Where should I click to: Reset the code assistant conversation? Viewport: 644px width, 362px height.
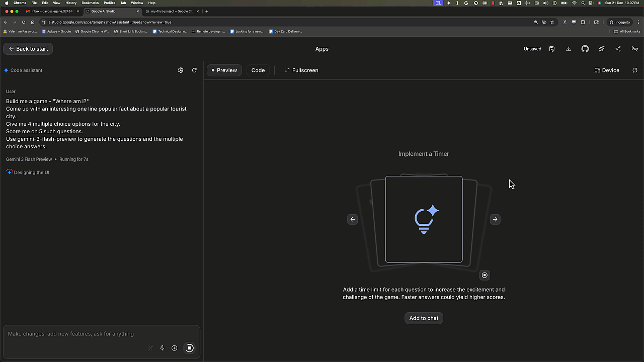pos(194,70)
